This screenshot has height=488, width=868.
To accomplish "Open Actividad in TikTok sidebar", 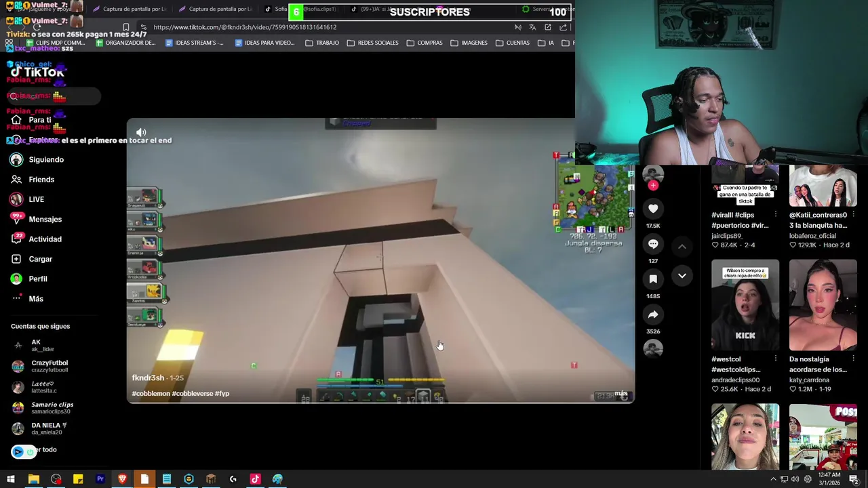I will [45, 239].
